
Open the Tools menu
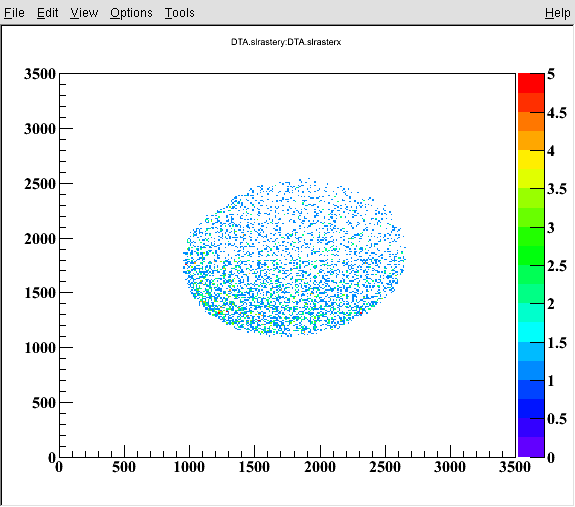pyautogui.click(x=179, y=13)
